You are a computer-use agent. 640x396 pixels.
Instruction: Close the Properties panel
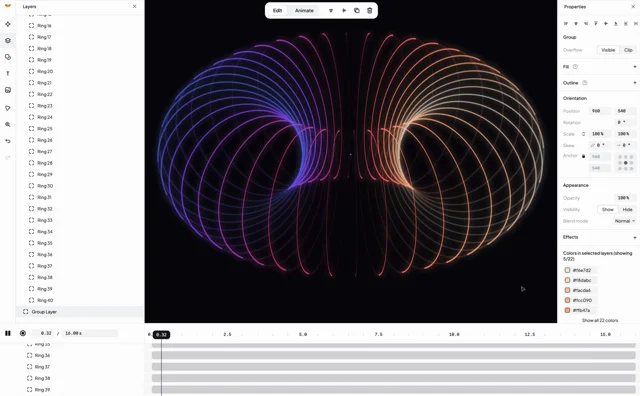click(x=633, y=7)
